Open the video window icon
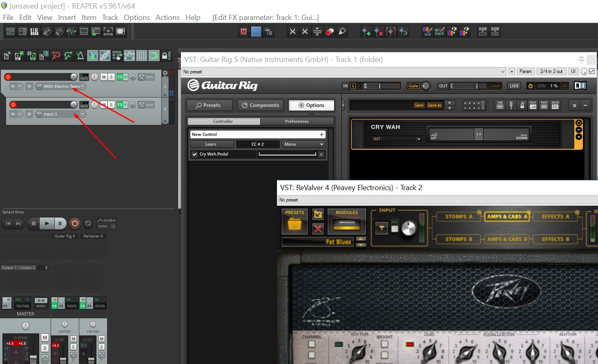This screenshot has width=598, height=364. tap(120, 31)
